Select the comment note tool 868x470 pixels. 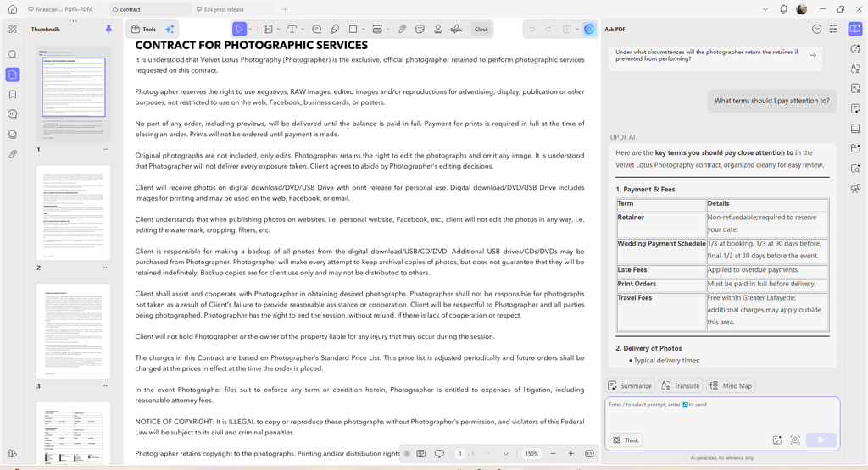coord(317,30)
